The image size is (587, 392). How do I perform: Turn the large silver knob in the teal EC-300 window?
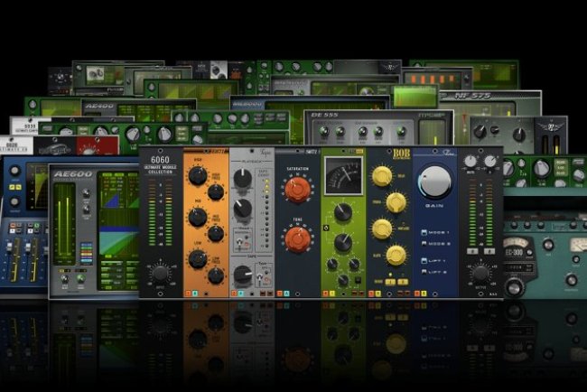click(514, 287)
